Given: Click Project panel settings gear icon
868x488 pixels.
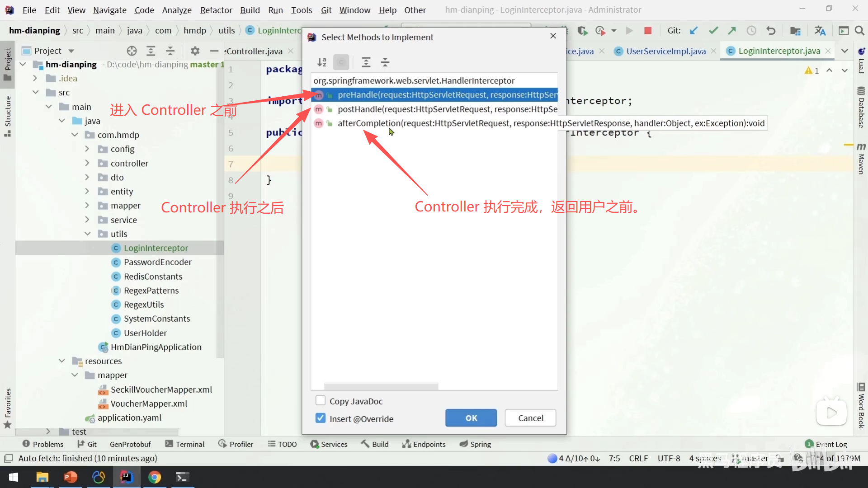Looking at the screenshot, I should [195, 51].
